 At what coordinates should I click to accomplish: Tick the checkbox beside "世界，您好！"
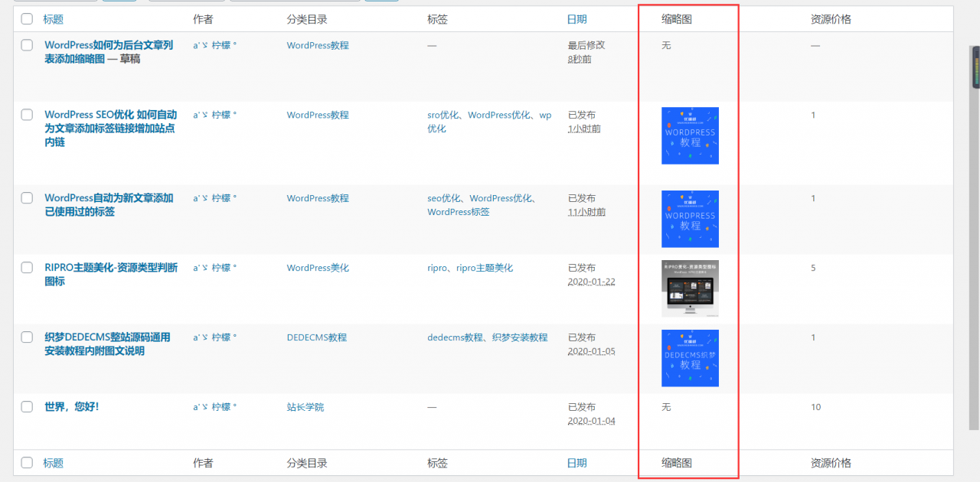(x=27, y=406)
